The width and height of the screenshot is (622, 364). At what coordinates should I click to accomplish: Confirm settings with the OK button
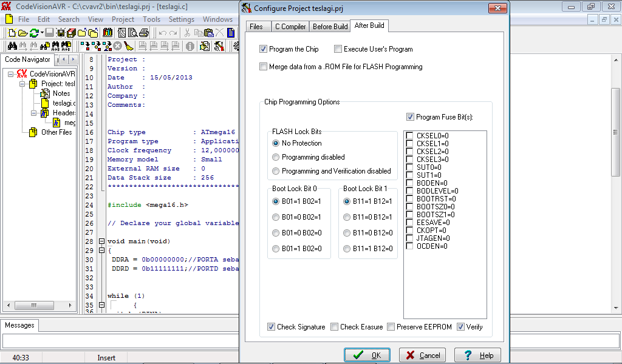367,355
